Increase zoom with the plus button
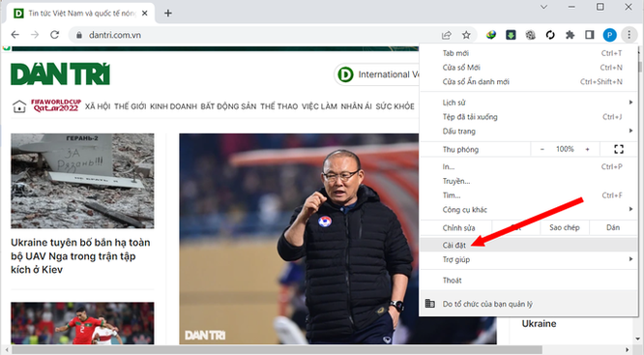Image resolution: width=644 pixels, height=355 pixels. click(x=587, y=149)
